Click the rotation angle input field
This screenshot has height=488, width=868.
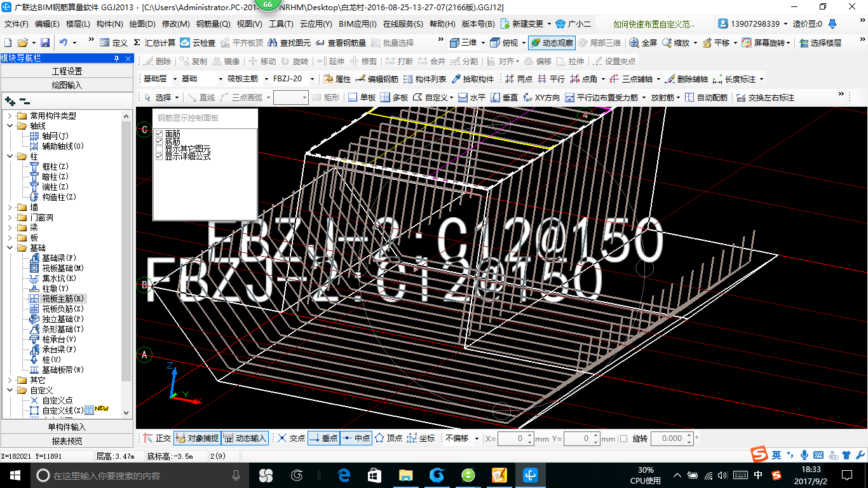tap(671, 438)
